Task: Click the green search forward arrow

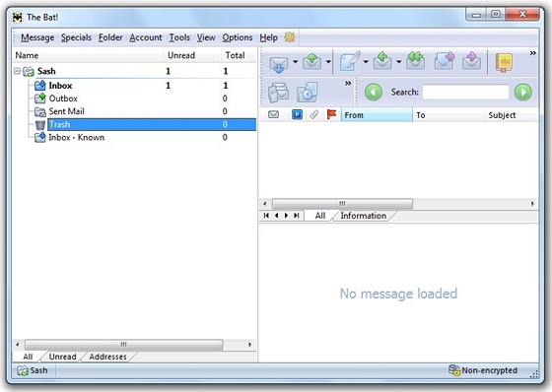Action: pyautogui.click(x=523, y=93)
